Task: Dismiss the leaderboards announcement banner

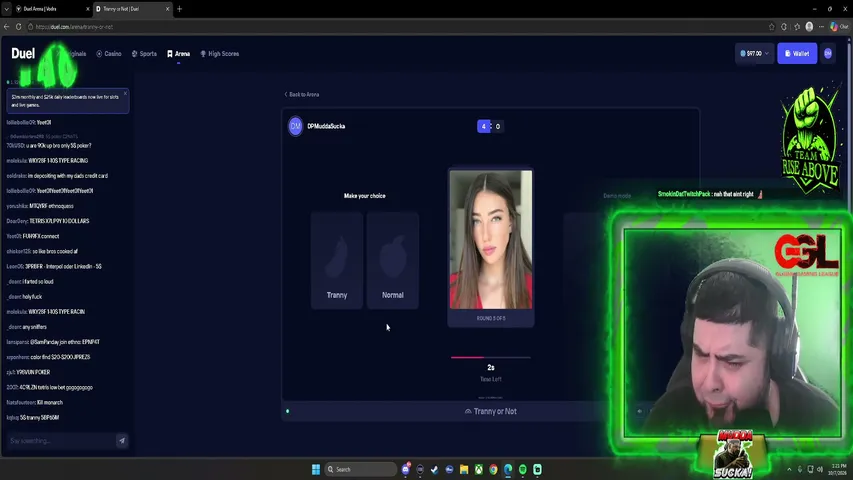Action: 125,93
